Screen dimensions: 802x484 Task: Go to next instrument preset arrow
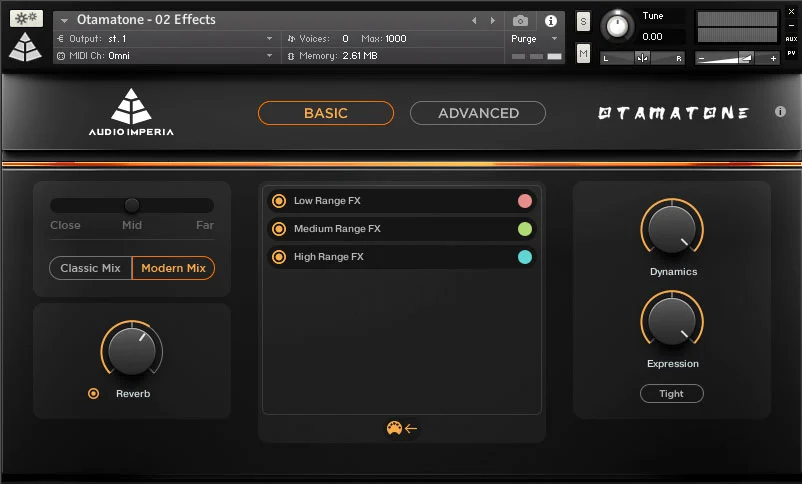point(491,20)
